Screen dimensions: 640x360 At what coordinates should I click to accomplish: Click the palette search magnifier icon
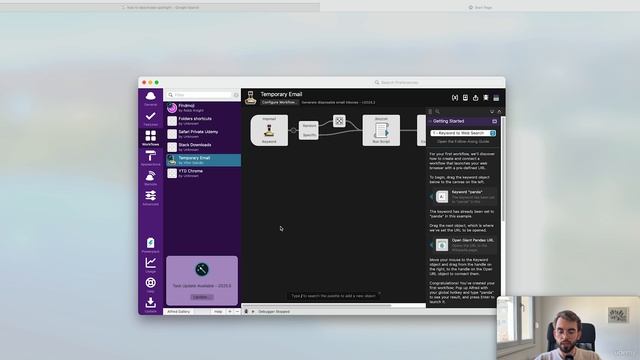(x=438, y=111)
